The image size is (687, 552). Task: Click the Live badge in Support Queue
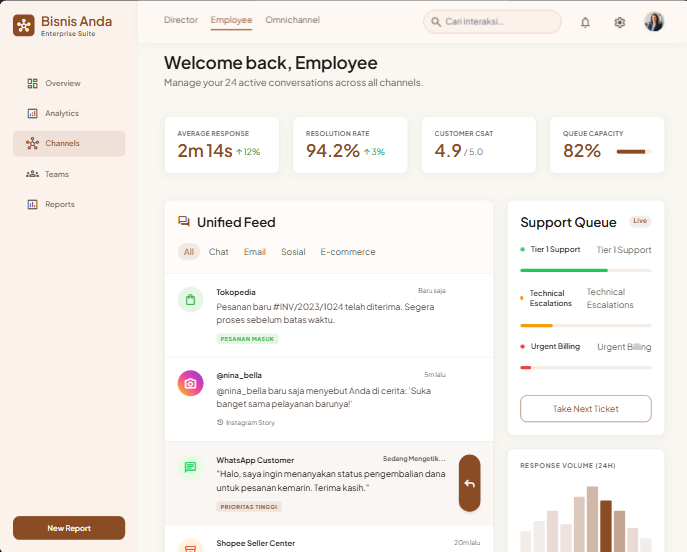tap(640, 221)
